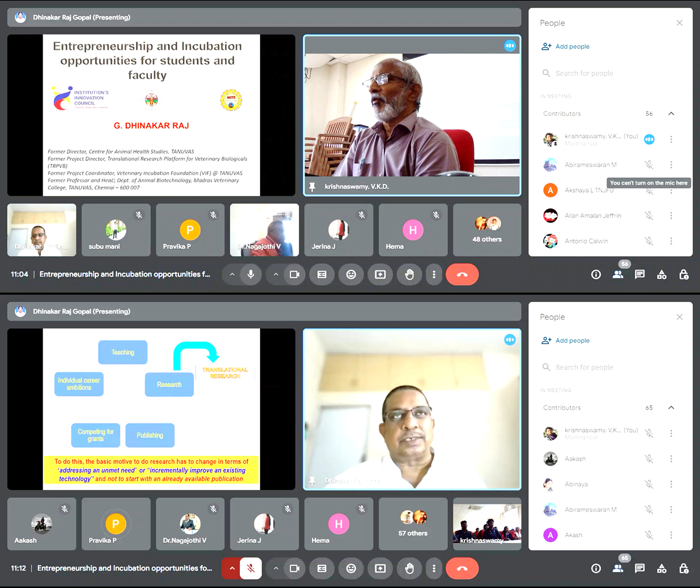The width and height of the screenshot is (700, 588).
Task: Raise hand in the 11:04 meeting
Action: point(409,274)
